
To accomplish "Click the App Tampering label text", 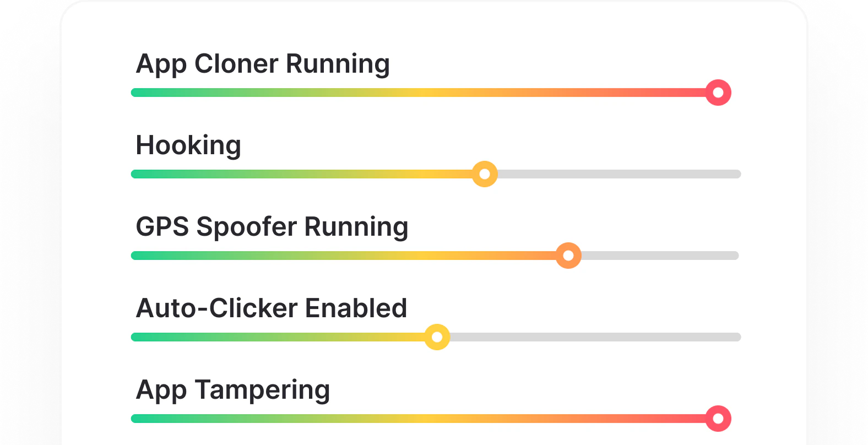I will tap(232, 390).
